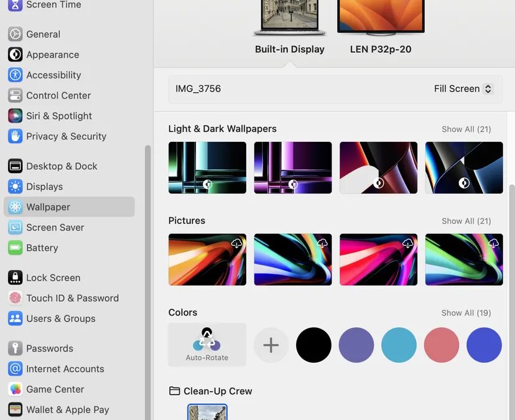Show all 21 Pictures wallpapers

click(466, 221)
